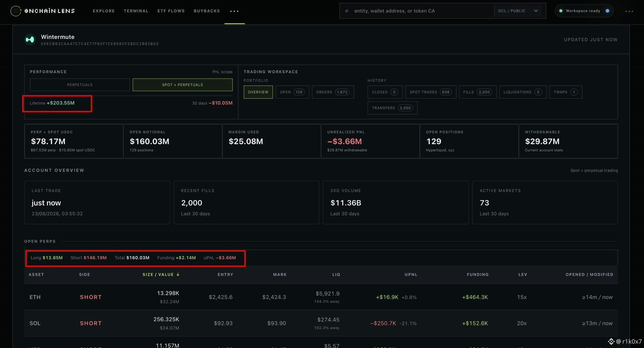644x348 pixels.
Task: View the Closed 0 history tab
Action: click(x=385, y=92)
